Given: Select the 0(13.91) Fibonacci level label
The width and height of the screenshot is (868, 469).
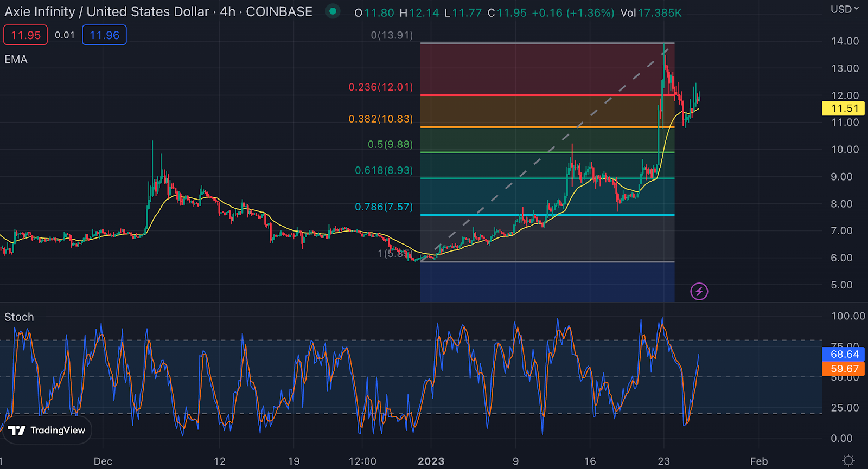Looking at the screenshot, I should pos(392,35).
